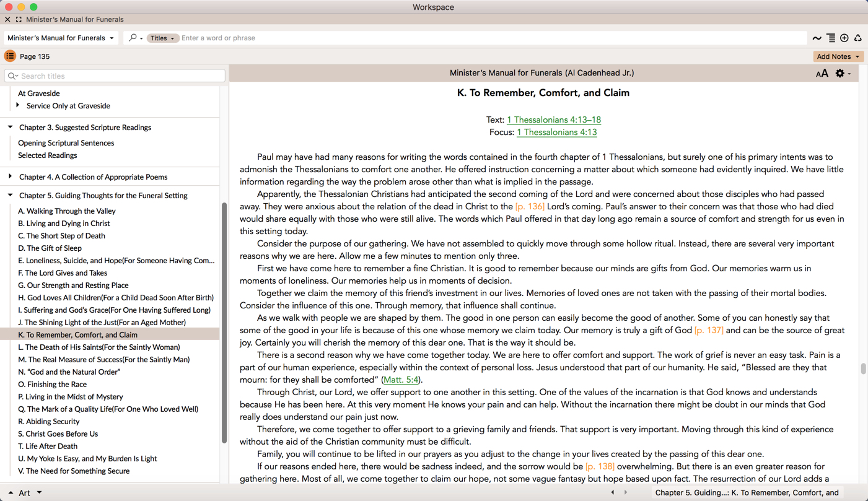The height and width of the screenshot is (501, 868).
Task: Select T. Life After Death
Action: [x=48, y=447]
